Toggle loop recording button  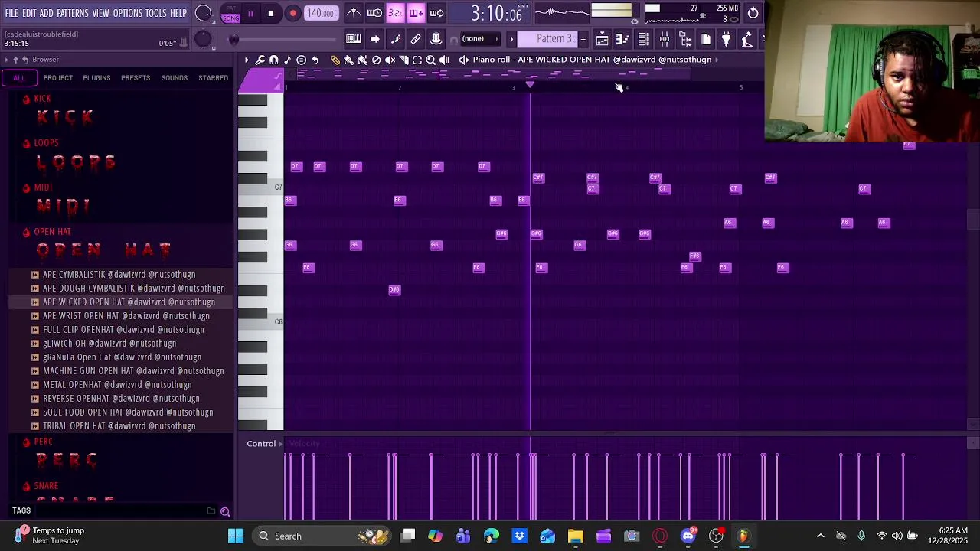(436, 13)
